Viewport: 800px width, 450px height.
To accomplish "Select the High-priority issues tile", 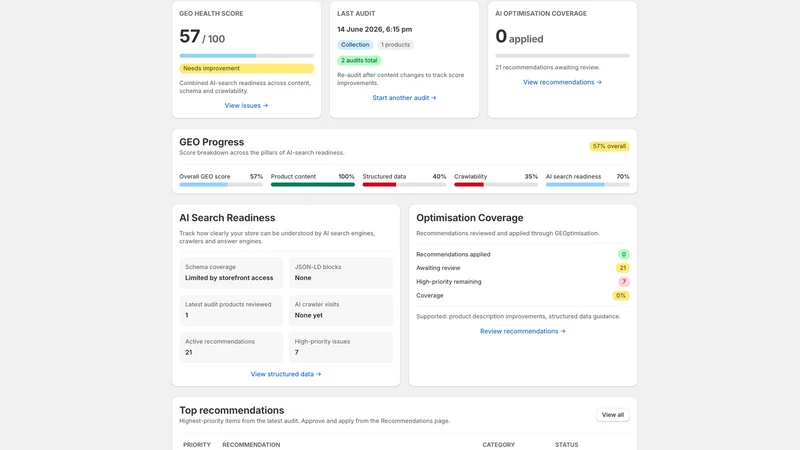I will [341, 347].
